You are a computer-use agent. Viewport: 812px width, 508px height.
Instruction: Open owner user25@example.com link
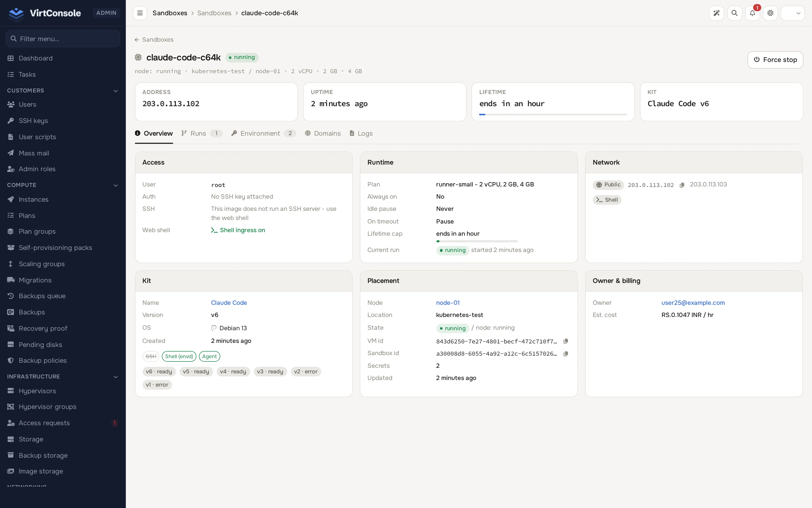point(693,303)
